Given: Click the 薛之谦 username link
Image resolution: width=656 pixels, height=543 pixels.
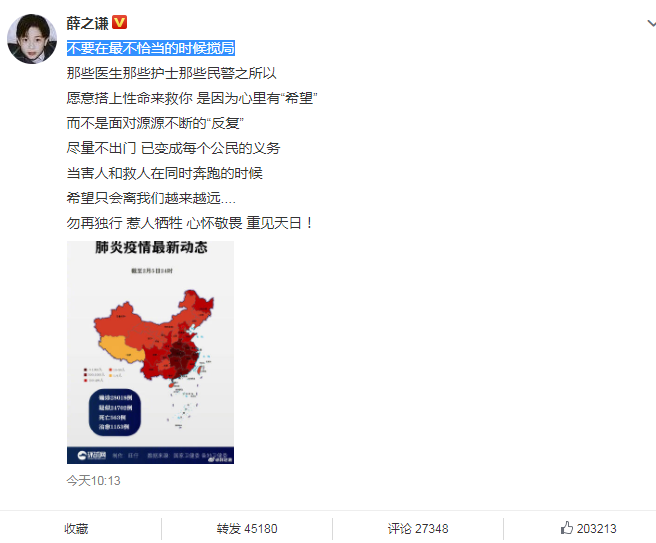Looking at the screenshot, I should pyautogui.click(x=87, y=23).
